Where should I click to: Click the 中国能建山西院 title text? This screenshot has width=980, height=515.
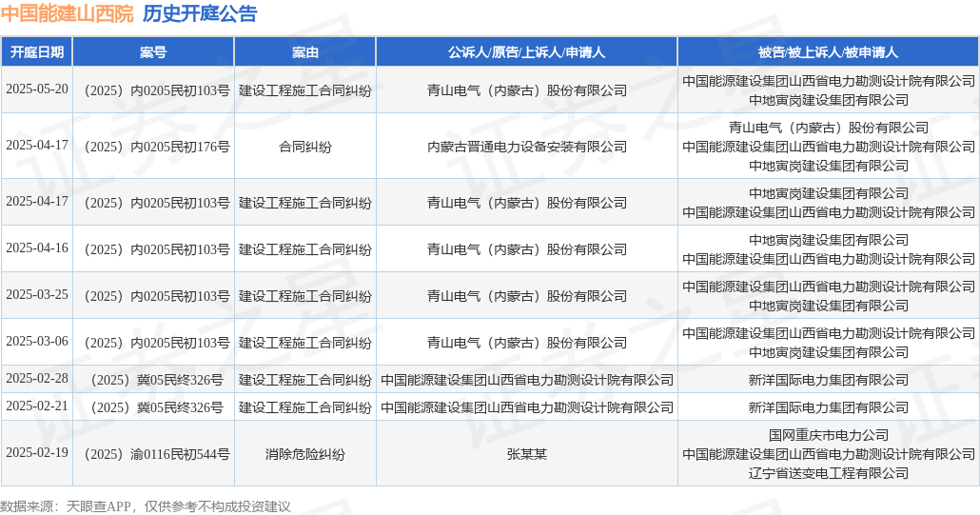coord(67,13)
